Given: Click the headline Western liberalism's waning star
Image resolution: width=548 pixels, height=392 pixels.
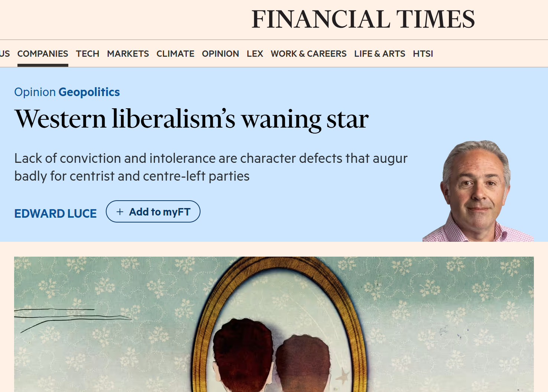Looking at the screenshot, I should click(x=192, y=119).
